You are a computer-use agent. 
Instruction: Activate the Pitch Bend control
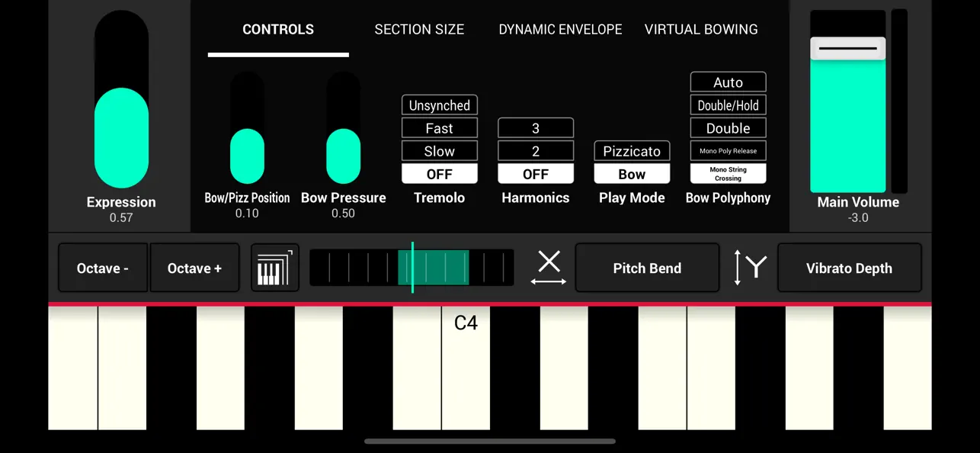pos(647,268)
